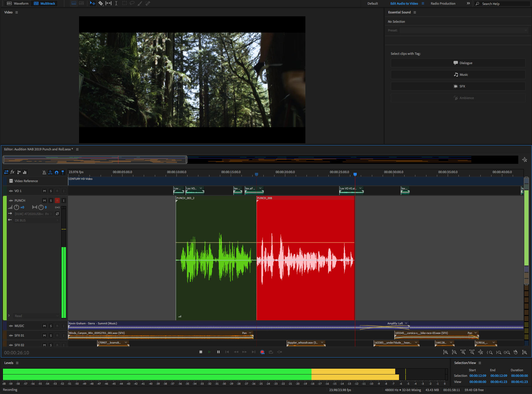Click the Stop playback button
Viewport: 532px width, 394px height.
[201, 352]
